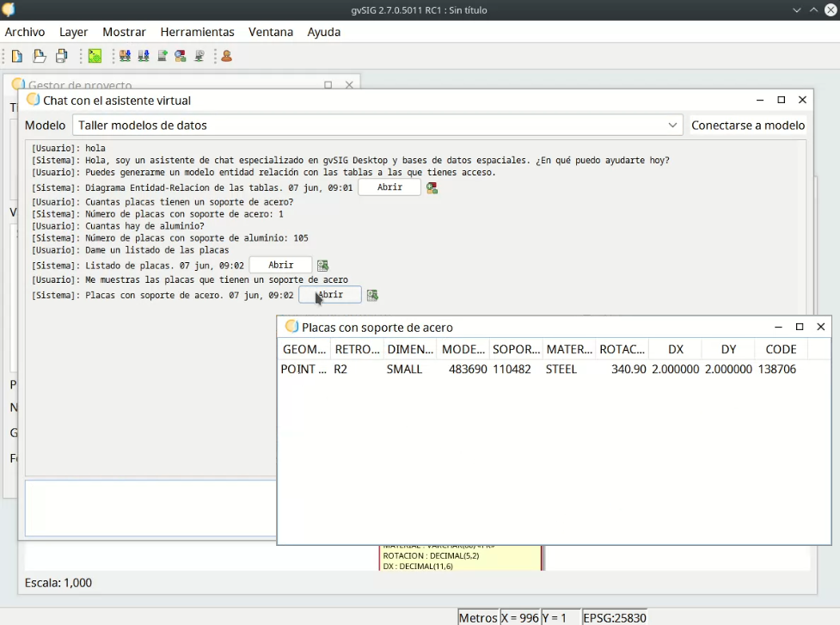Click the chat message input box
This screenshot has width=840, height=625.
tap(150, 508)
